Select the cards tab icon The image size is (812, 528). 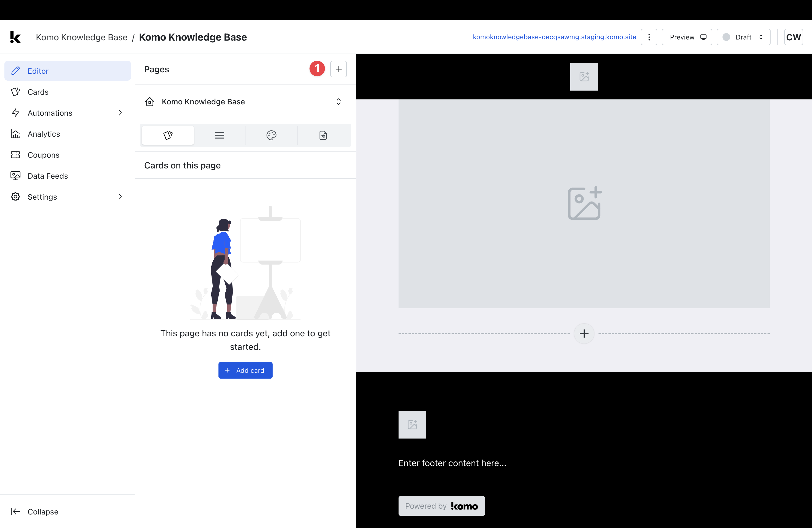pos(168,135)
